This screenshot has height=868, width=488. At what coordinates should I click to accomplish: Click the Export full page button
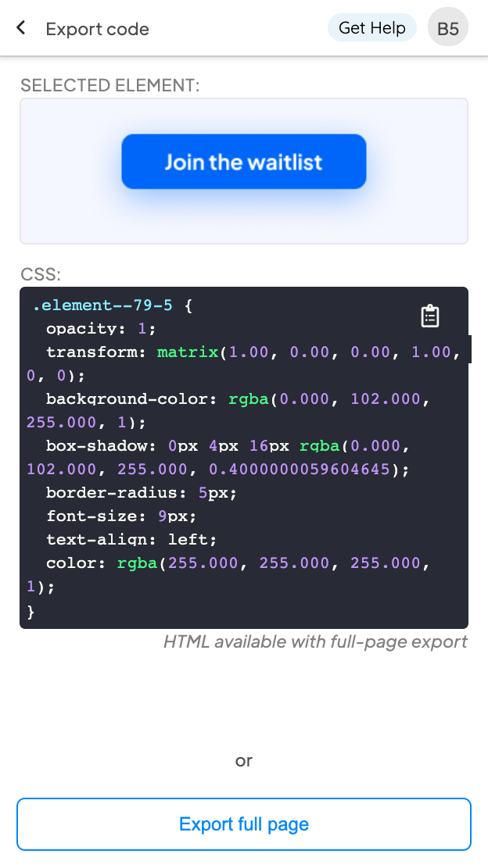(244, 824)
